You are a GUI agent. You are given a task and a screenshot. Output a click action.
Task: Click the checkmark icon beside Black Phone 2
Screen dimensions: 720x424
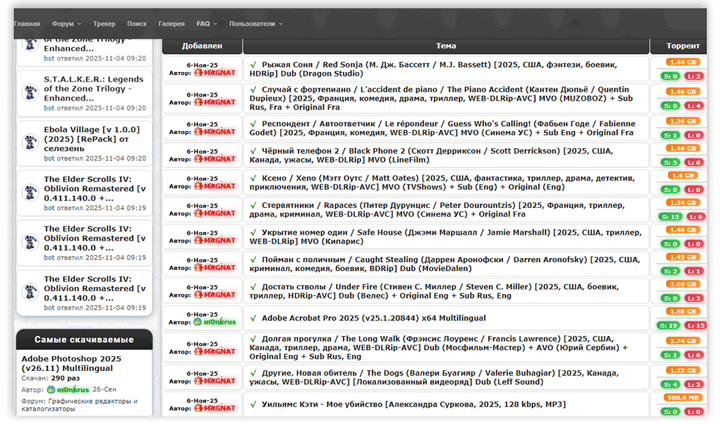[x=253, y=151]
